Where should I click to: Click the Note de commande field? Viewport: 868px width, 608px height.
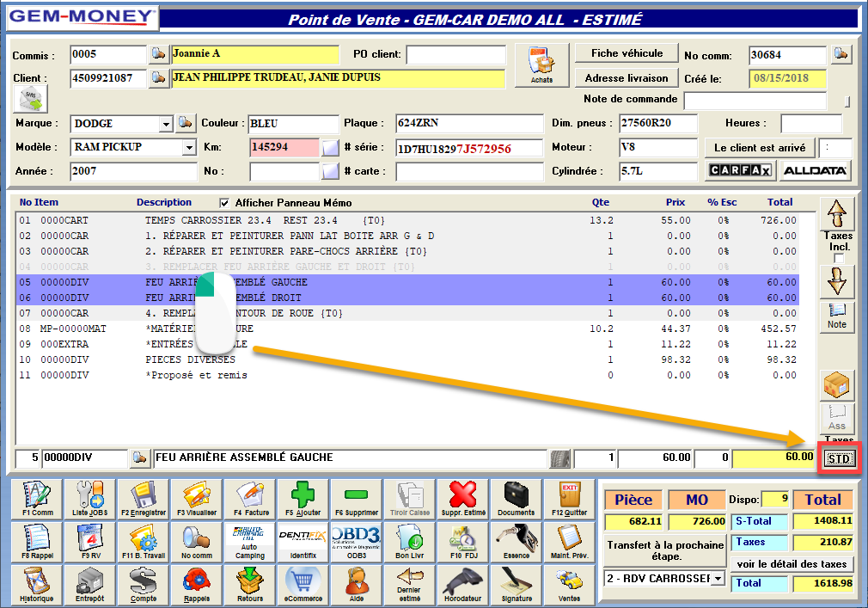pos(755,101)
